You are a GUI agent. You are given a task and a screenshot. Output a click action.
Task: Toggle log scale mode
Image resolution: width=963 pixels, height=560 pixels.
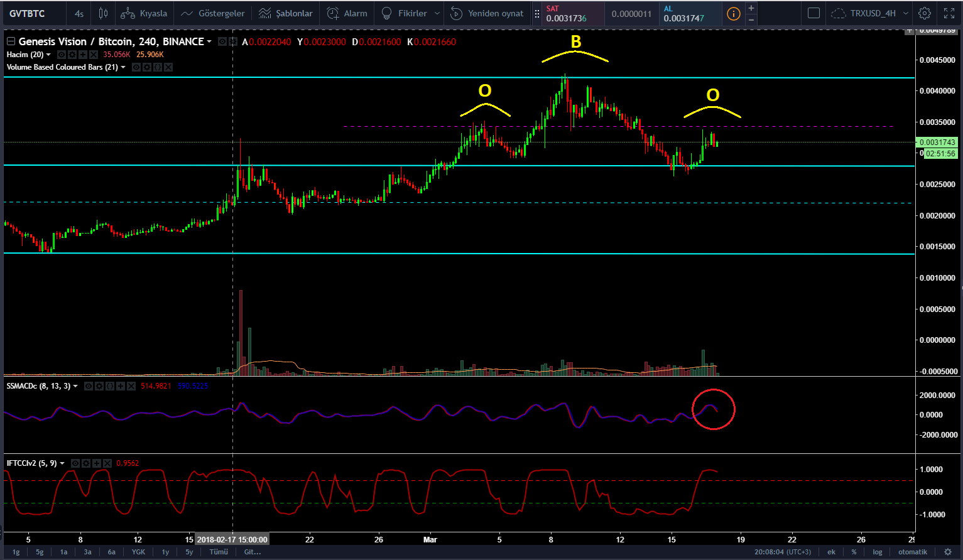click(x=877, y=552)
